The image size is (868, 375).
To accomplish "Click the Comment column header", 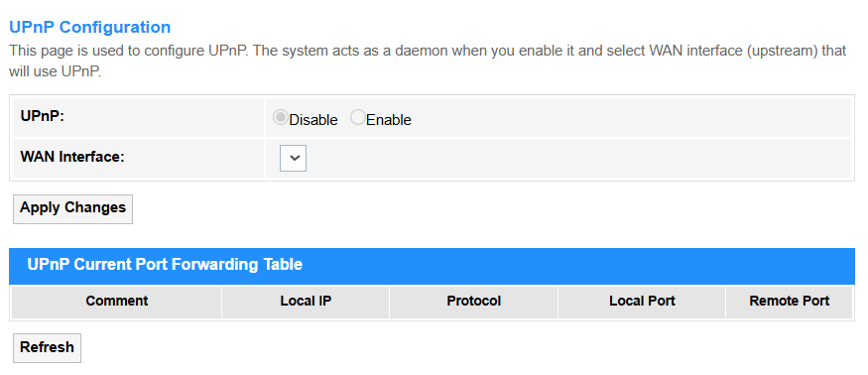I will (x=117, y=302).
